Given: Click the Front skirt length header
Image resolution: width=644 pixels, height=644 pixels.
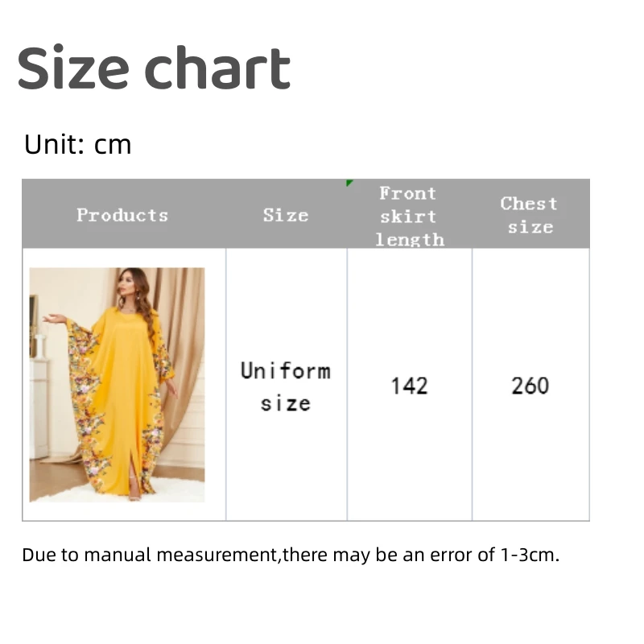Looking at the screenshot, I should tap(409, 216).
